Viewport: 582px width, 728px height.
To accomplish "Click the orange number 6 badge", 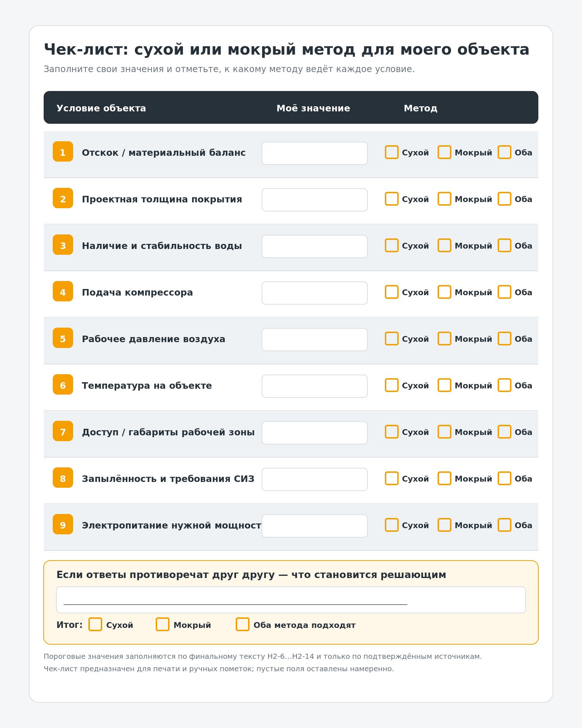I will (x=63, y=384).
